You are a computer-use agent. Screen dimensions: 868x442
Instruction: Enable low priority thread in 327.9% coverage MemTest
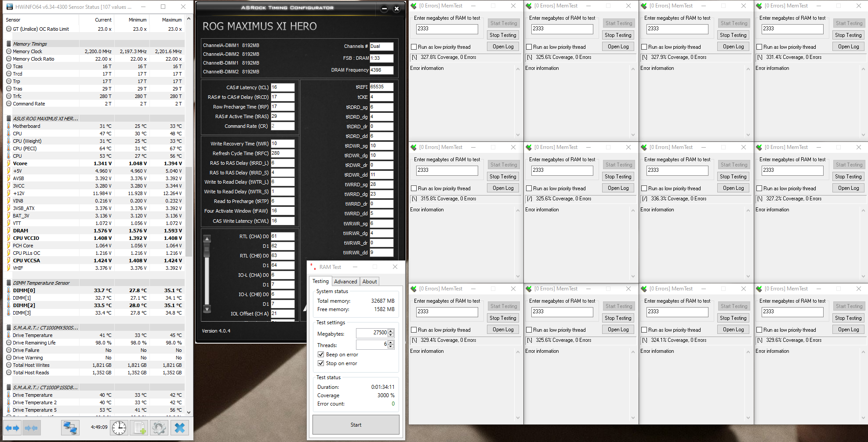click(644, 47)
